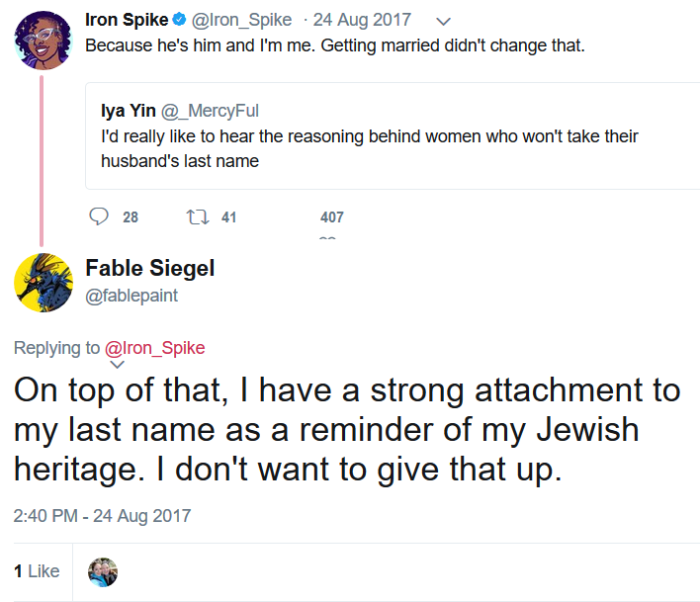Click the Iya Yin quoted author name
This screenshot has height=602, width=700.
(129, 111)
